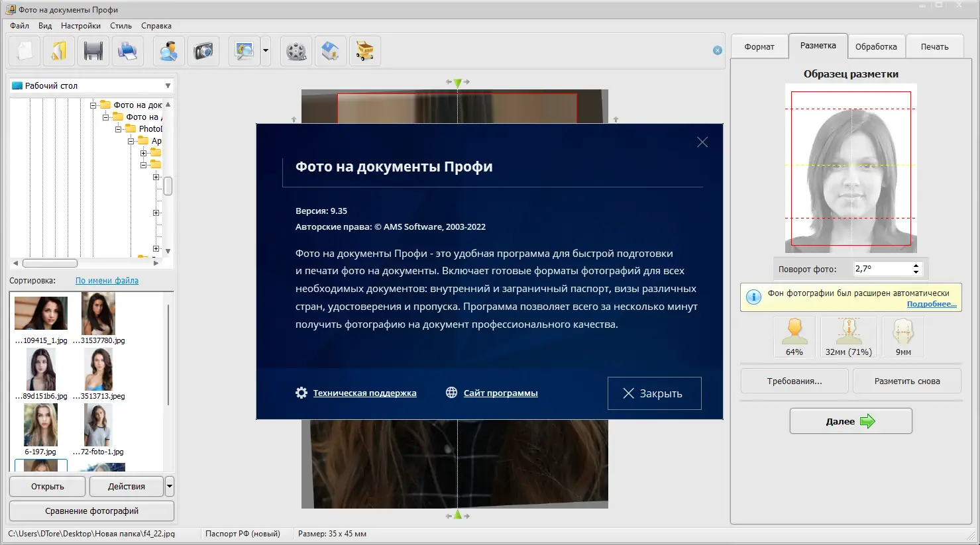Click the small blue round X icon beside toolbar

[718, 50]
